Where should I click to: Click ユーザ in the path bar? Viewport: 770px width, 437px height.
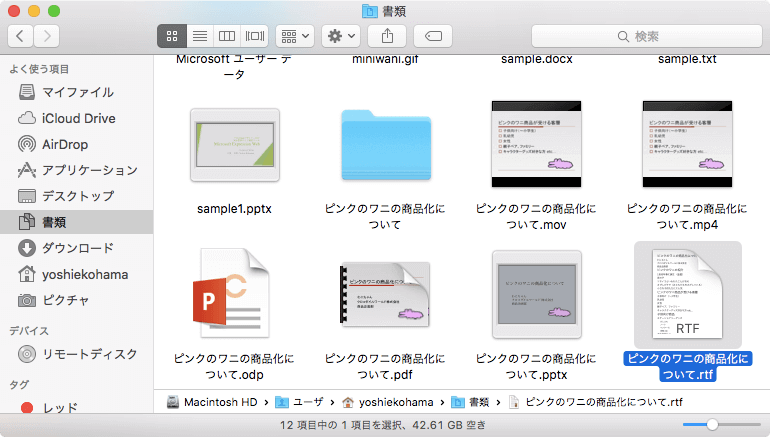pos(299,402)
